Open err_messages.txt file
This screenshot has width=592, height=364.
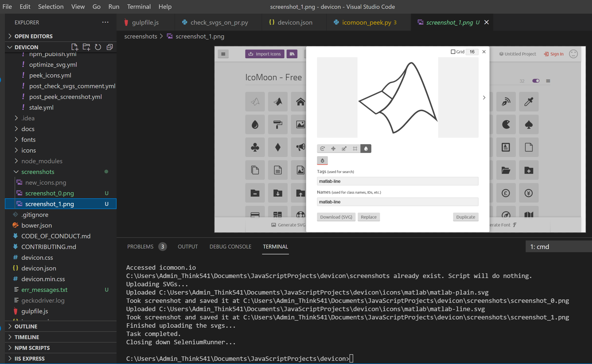click(x=61, y=290)
